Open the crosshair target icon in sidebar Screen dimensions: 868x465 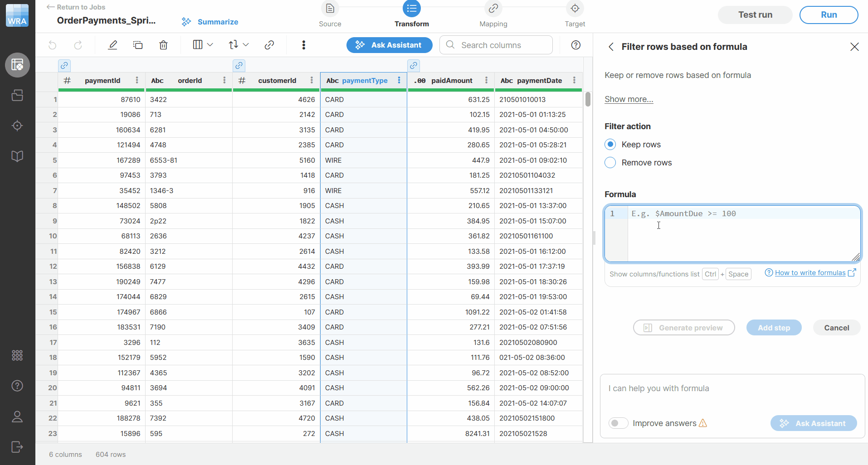(x=17, y=126)
